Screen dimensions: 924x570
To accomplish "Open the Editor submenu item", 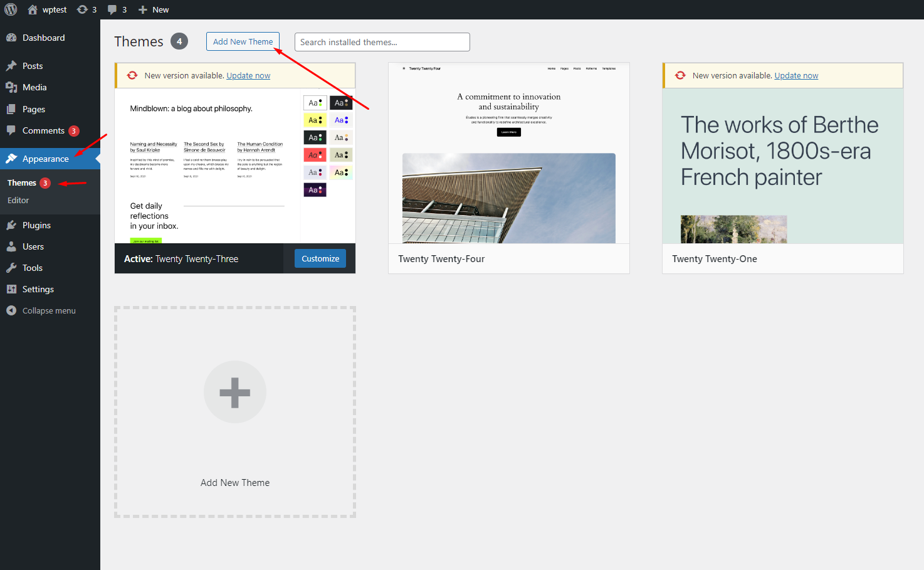I will [x=18, y=200].
